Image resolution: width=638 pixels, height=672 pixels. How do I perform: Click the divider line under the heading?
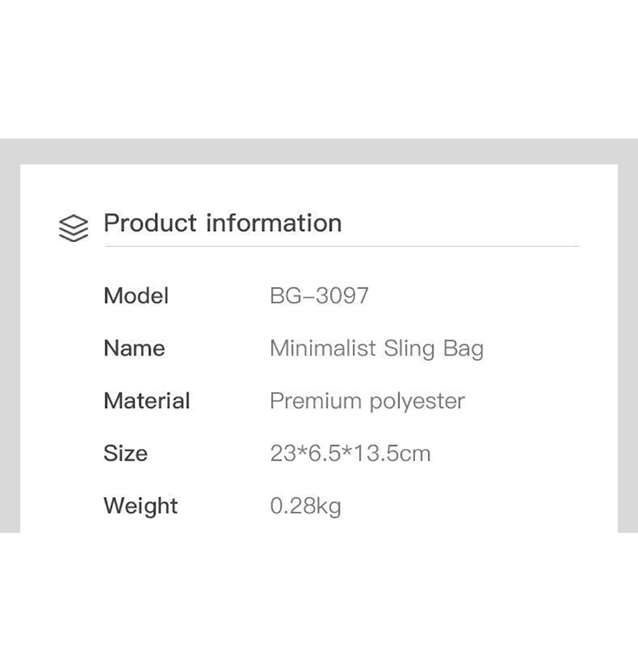pos(341,247)
